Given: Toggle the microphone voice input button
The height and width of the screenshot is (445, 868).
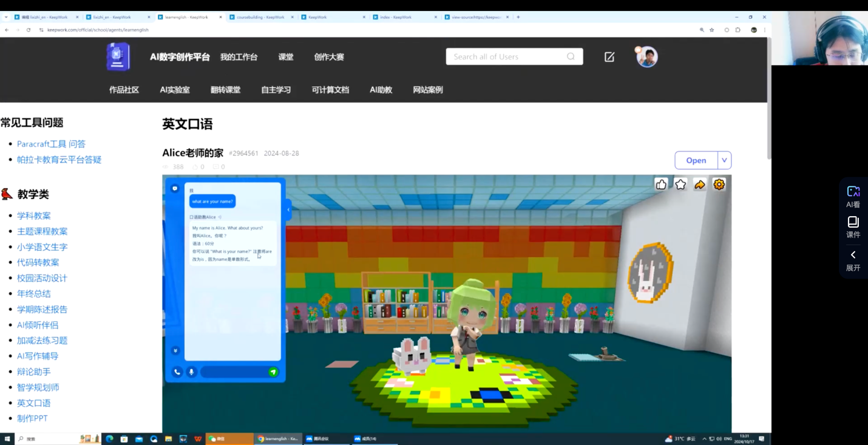Looking at the screenshot, I should click(x=191, y=372).
